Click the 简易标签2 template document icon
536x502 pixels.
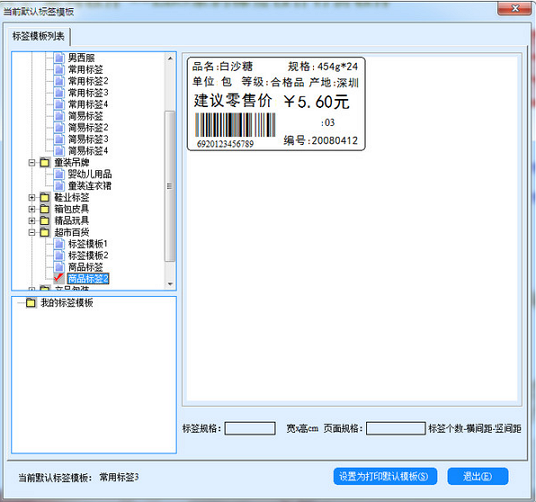coord(59,127)
